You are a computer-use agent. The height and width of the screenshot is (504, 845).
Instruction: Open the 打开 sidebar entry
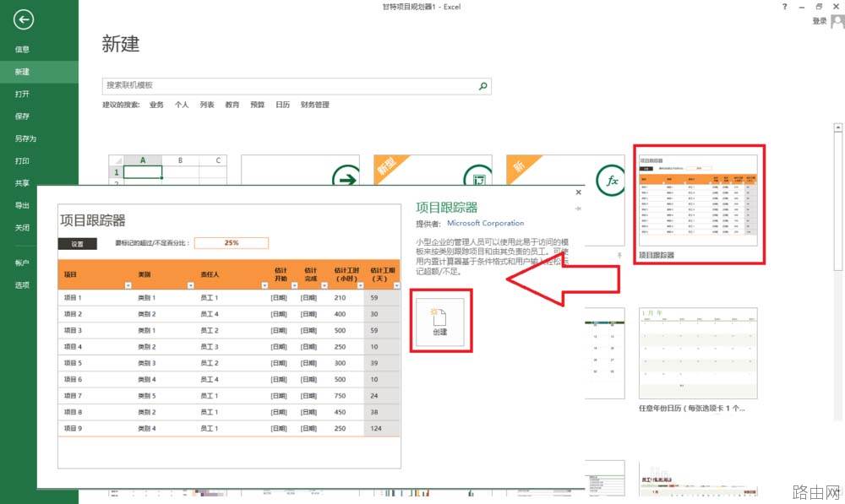point(22,94)
